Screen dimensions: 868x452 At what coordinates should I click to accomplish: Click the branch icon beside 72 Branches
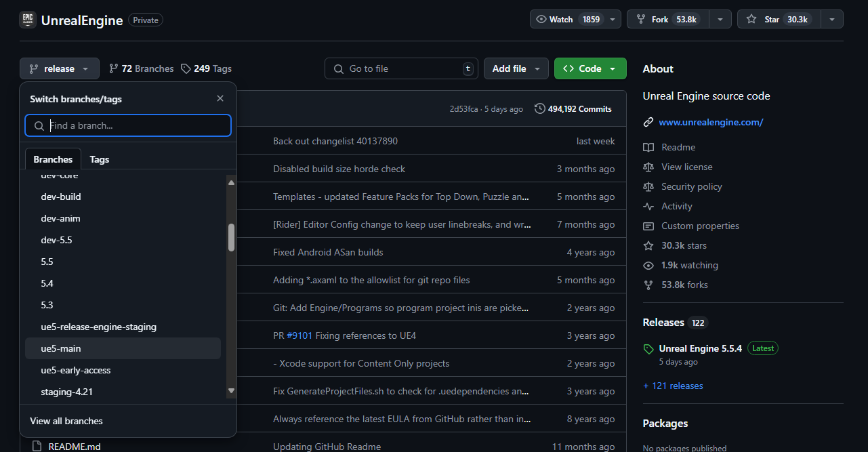tap(114, 68)
